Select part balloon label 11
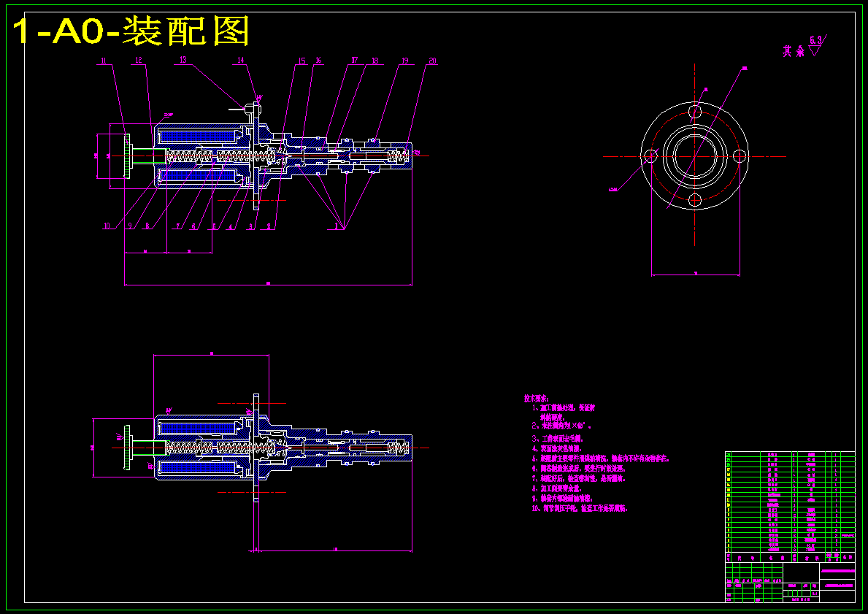Image resolution: width=868 pixels, height=614 pixels. (104, 61)
